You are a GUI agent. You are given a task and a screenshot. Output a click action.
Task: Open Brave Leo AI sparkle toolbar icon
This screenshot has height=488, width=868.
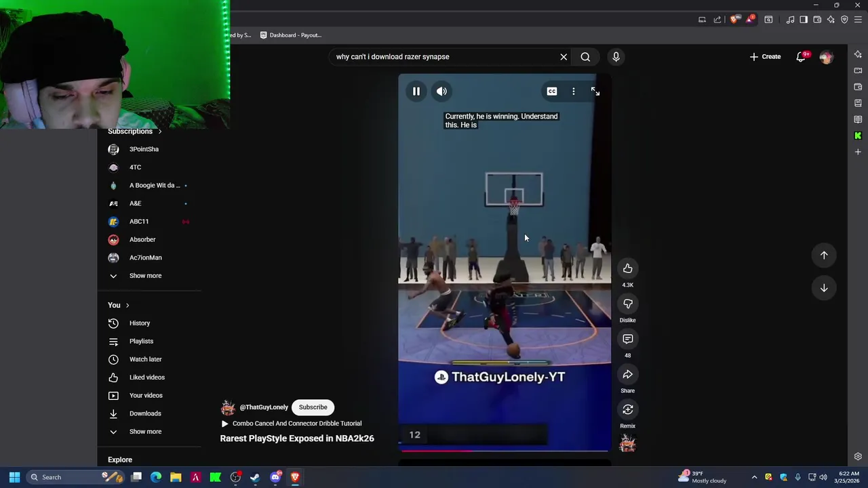[x=831, y=20]
